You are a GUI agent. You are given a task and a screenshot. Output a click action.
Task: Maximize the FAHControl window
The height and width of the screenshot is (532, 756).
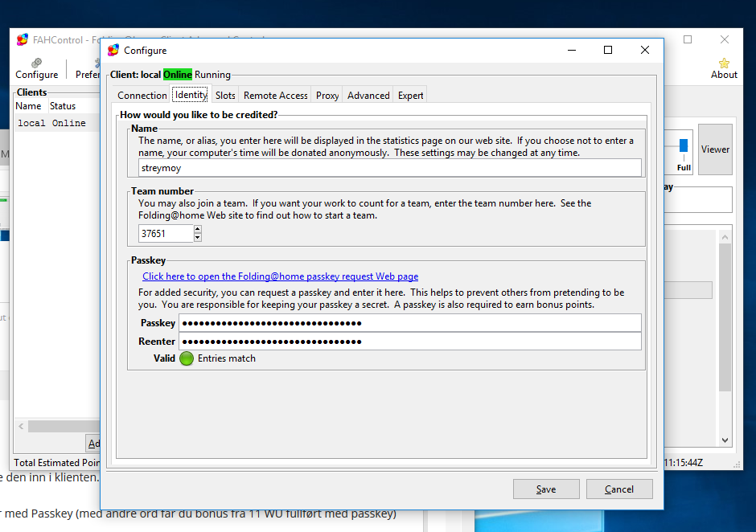click(688, 39)
